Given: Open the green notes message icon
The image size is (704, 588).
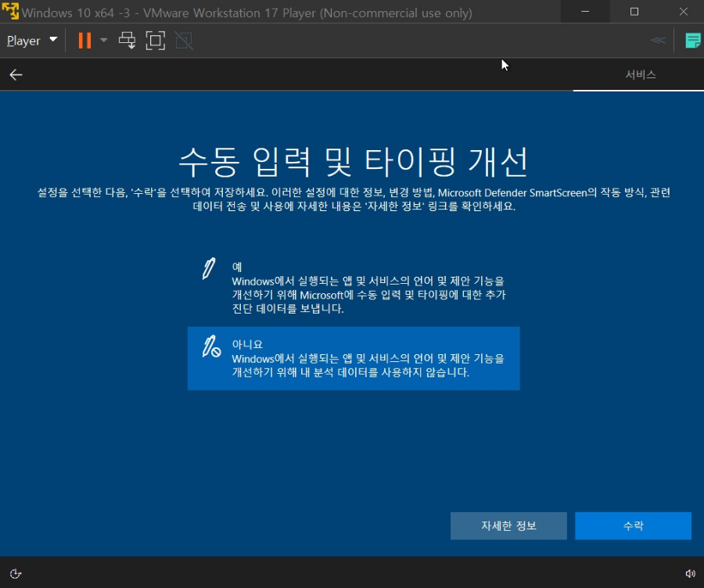Looking at the screenshot, I should [693, 41].
